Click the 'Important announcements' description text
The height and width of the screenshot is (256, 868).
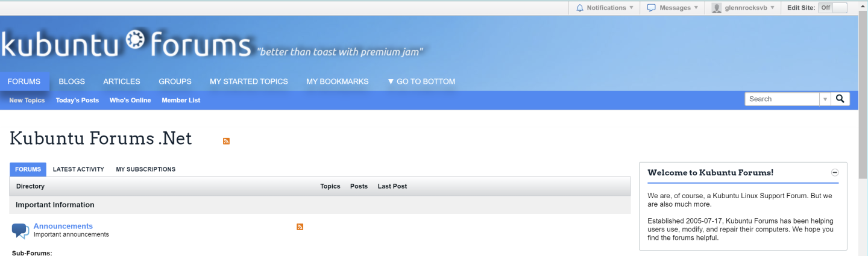(71, 234)
